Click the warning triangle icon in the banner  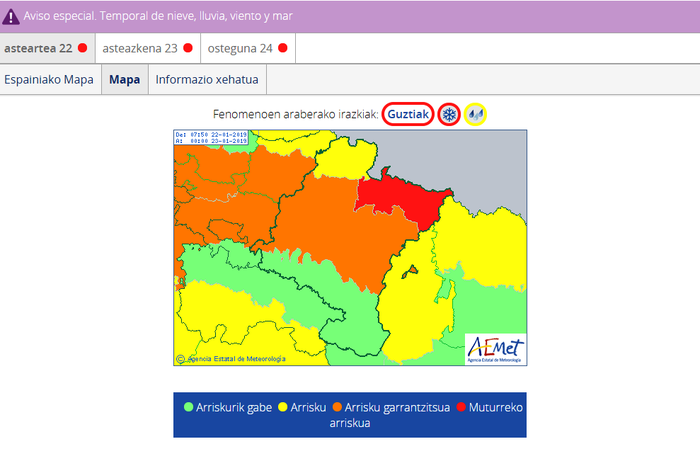point(11,17)
